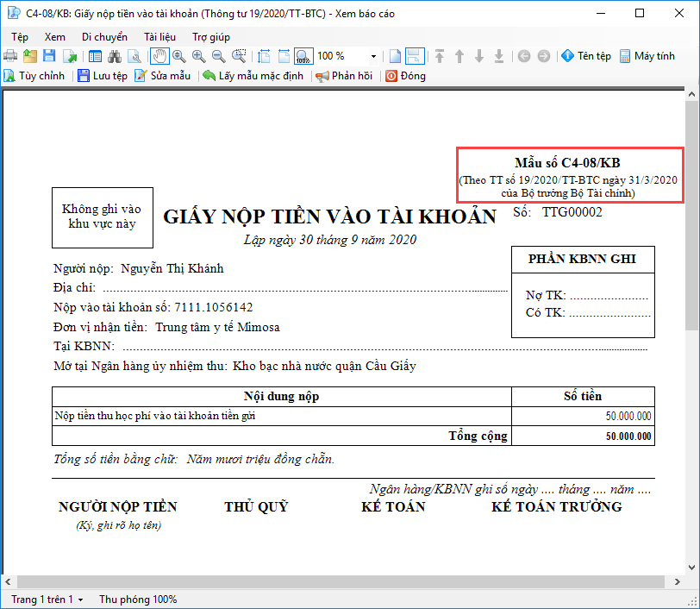Image resolution: width=700 pixels, height=609 pixels.
Task: Toggle the continuous page layout button
Action: coord(414,56)
